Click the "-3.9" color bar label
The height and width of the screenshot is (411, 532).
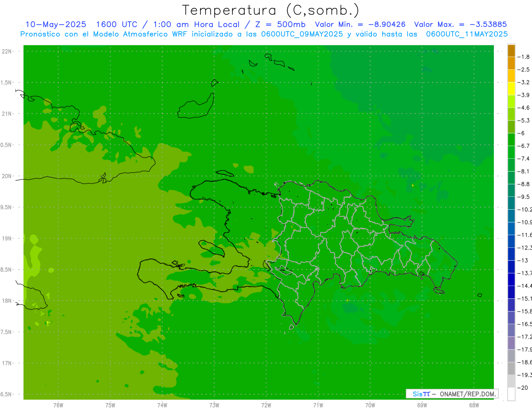click(x=524, y=95)
